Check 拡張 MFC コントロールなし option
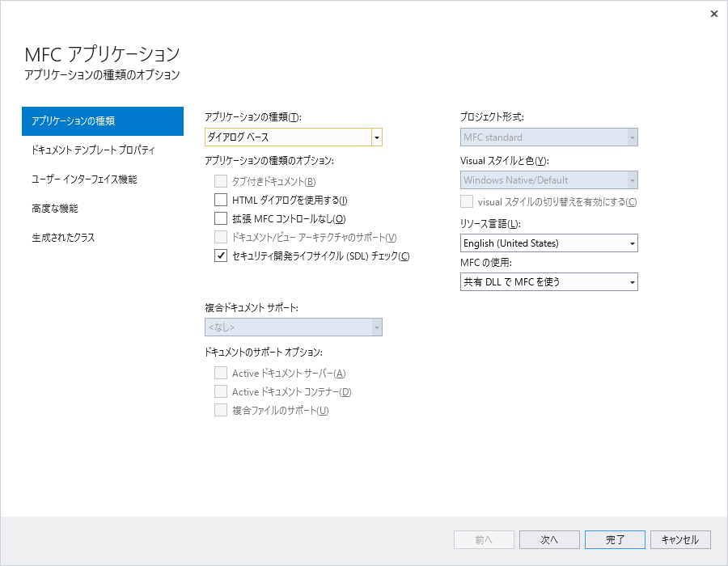Screen dimensions: 728x566 point(220,218)
